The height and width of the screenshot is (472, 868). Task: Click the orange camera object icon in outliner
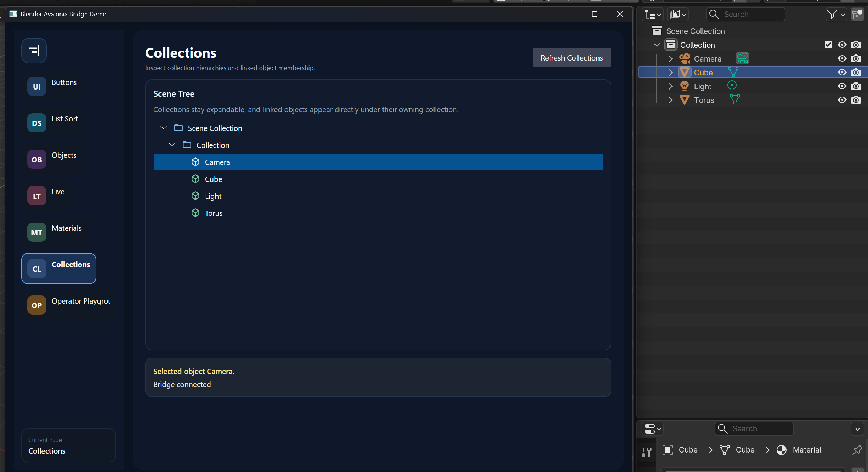[685, 58]
